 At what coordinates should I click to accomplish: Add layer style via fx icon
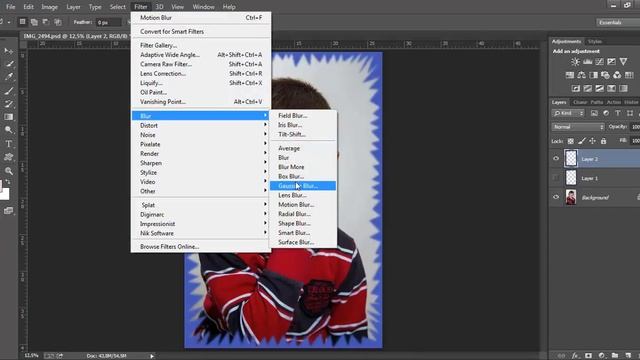click(x=575, y=356)
